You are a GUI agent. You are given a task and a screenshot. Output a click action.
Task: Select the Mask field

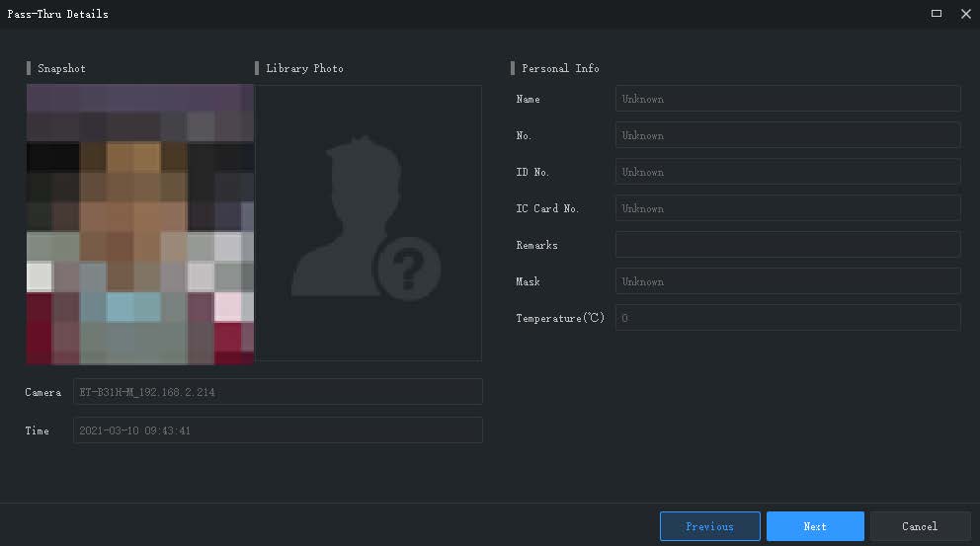787,281
